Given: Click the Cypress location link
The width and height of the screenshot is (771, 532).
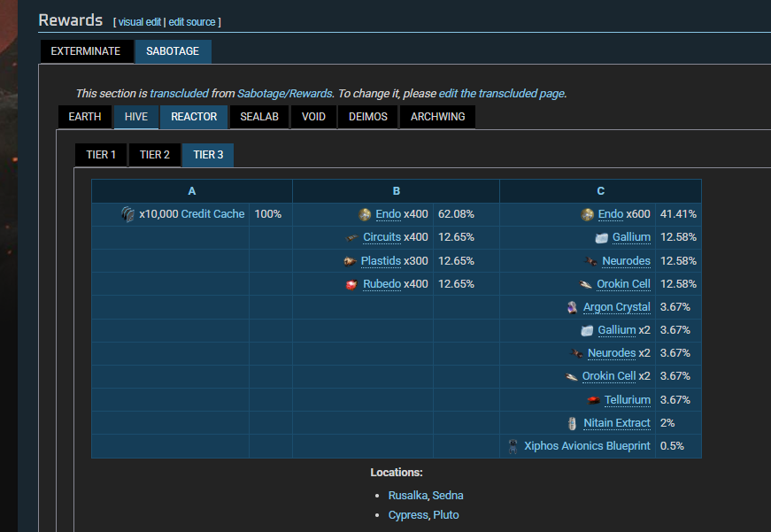Looking at the screenshot, I should pyautogui.click(x=408, y=515).
